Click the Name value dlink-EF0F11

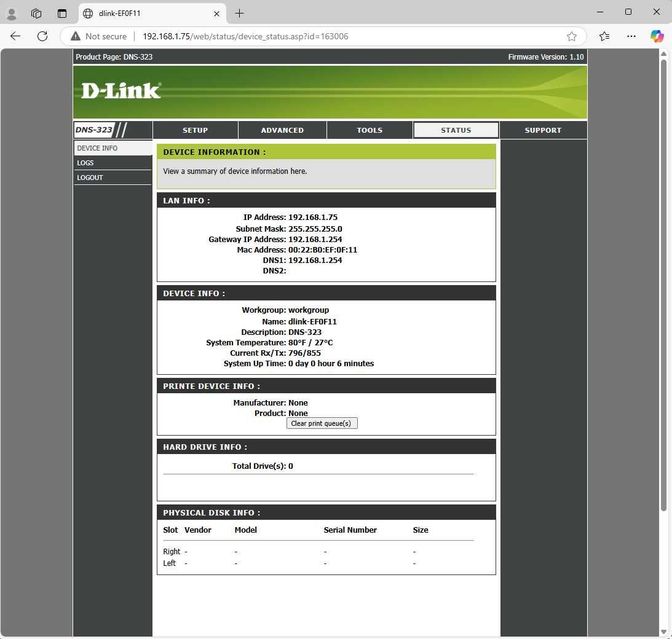tap(312, 321)
